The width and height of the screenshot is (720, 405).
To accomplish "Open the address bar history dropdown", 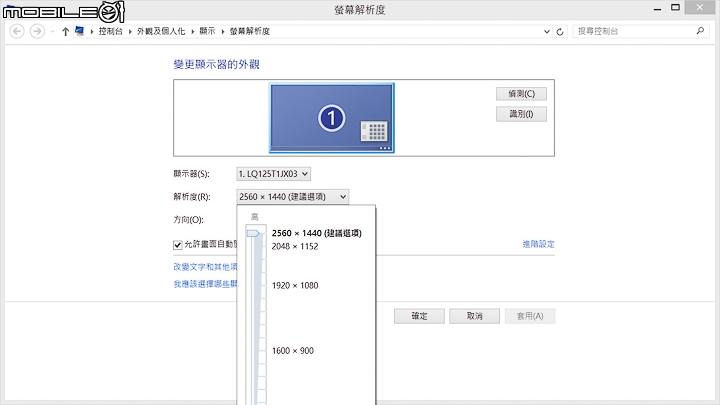I will click(x=546, y=32).
